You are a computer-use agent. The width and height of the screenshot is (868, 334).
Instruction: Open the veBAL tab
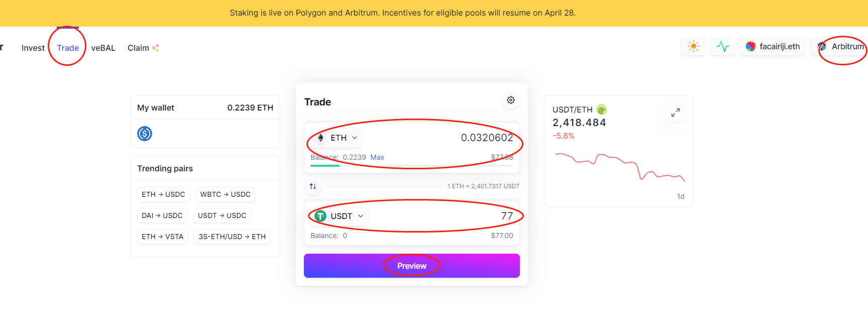[x=103, y=48]
